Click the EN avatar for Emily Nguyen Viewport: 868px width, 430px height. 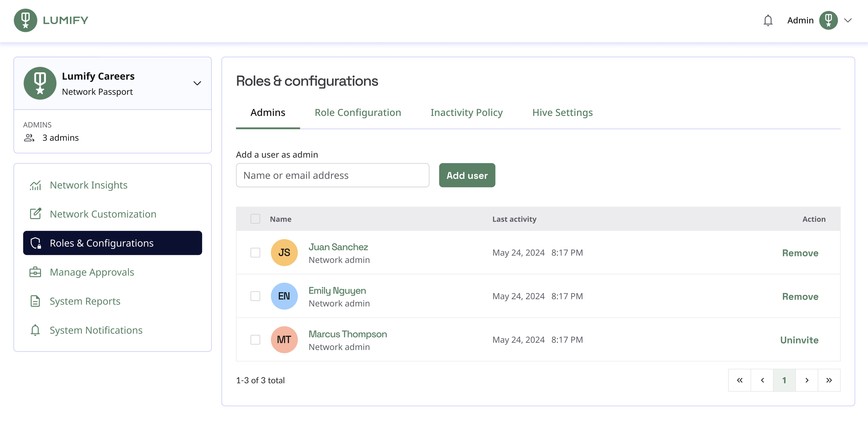pos(284,296)
